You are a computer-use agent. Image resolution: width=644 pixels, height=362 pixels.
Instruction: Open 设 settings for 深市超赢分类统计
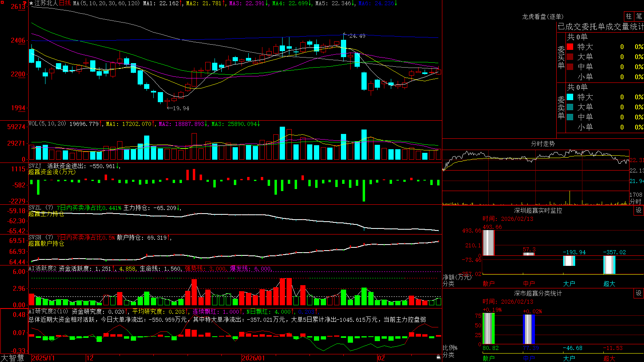pyautogui.click(x=638, y=293)
